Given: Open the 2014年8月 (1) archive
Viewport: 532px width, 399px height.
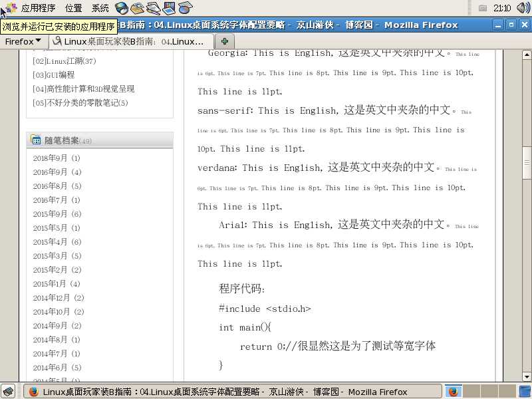Looking at the screenshot, I should (57, 340).
